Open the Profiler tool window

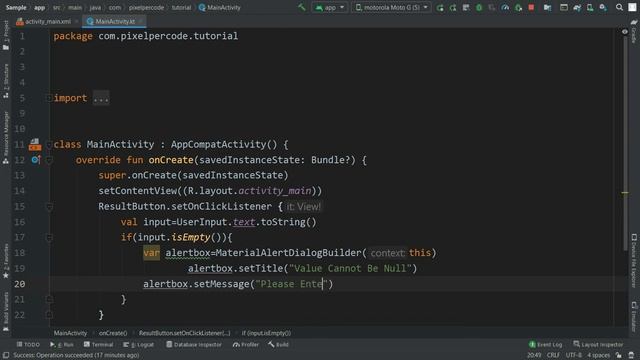tap(246, 344)
